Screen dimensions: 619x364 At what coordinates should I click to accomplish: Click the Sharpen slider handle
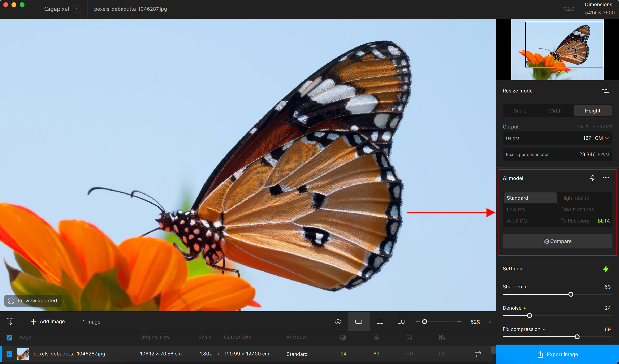571,294
